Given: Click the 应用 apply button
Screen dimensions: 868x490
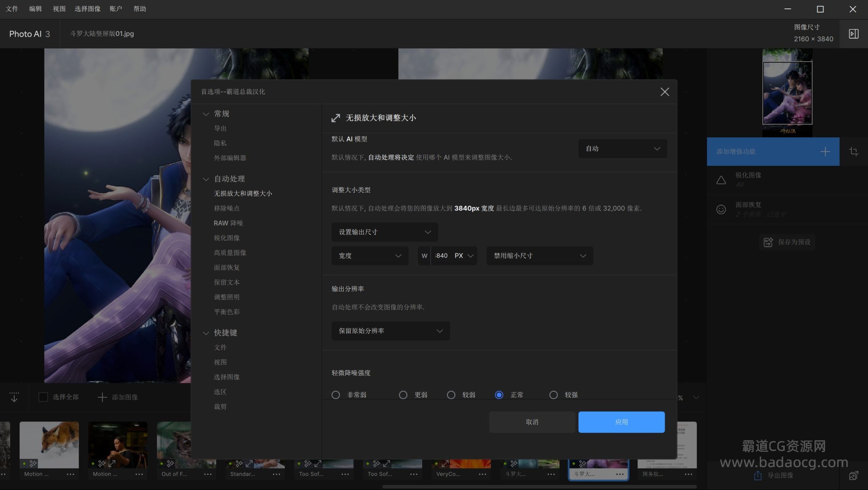Looking at the screenshot, I should 622,422.
